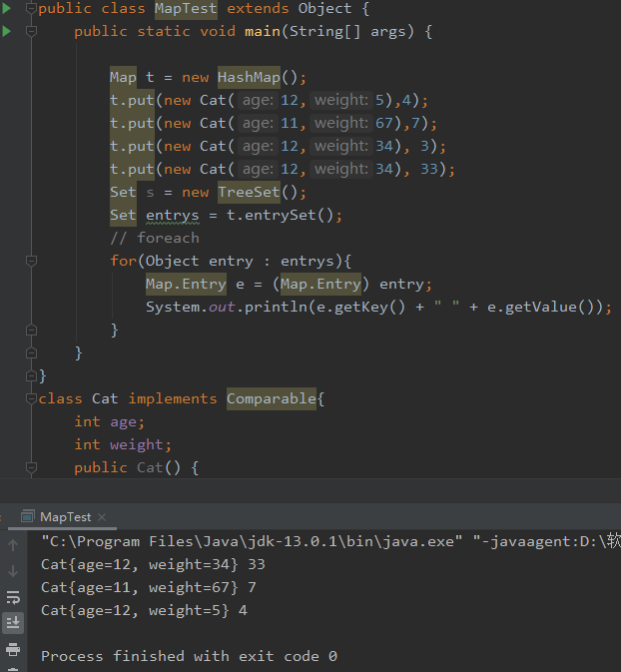621x672 pixels.
Task: Click the java.exe command line in the console
Action: point(330,541)
